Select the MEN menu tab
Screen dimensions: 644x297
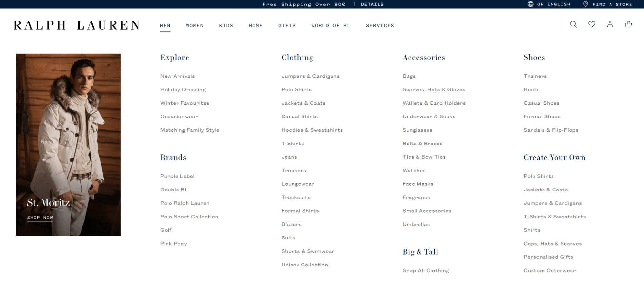[x=165, y=25]
